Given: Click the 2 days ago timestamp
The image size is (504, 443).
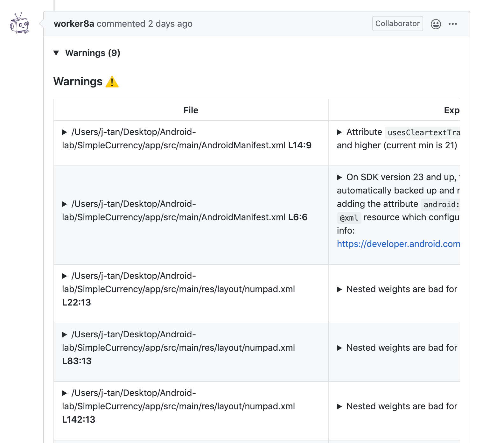Looking at the screenshot, I should coord(170,24).
